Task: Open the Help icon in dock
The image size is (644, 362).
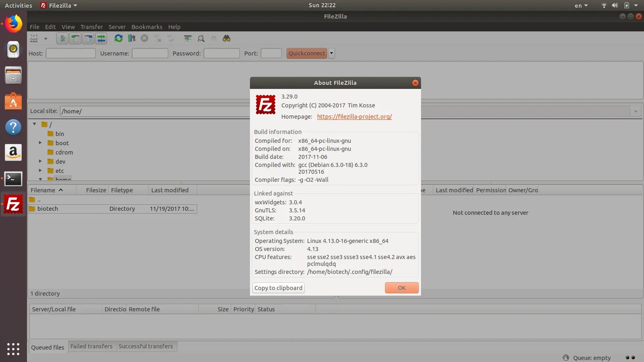Action: click(13, 127)
